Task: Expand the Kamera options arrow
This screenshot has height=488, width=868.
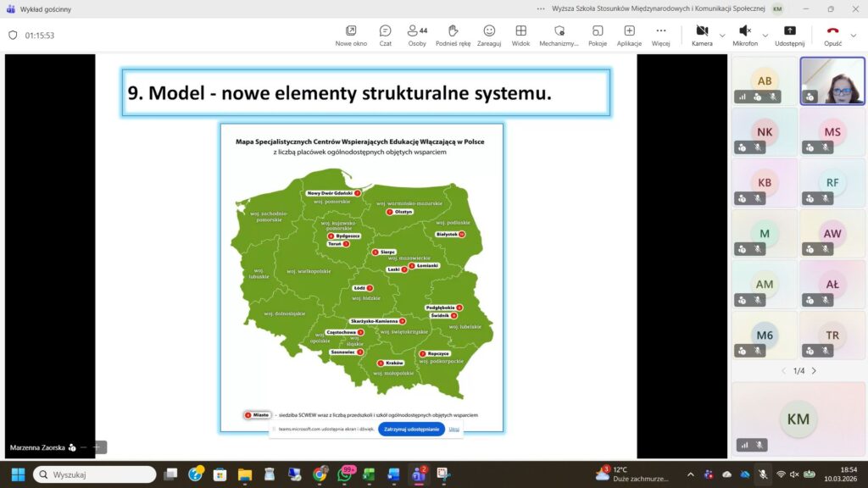Action: (722, 36)
